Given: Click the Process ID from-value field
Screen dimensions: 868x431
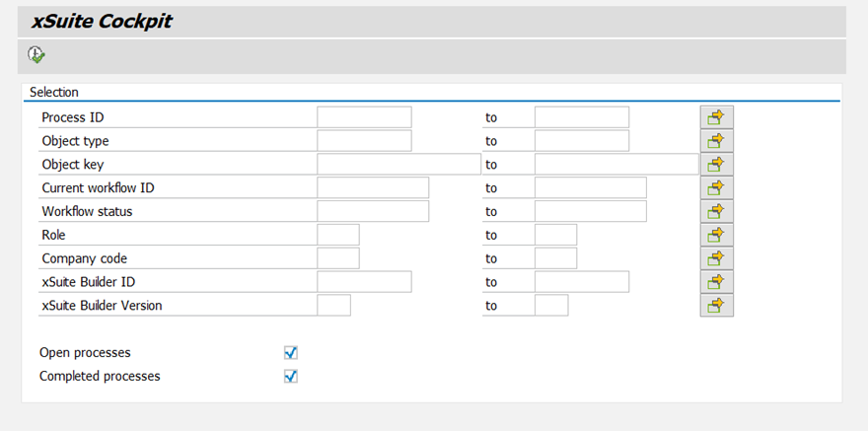Looking at the screenshot, I should click(364, 117).
